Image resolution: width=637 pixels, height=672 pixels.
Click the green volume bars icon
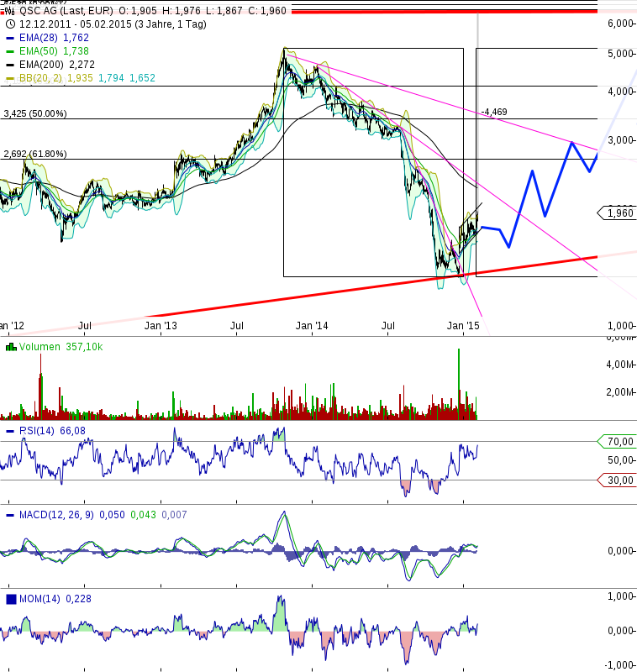(11, 347)
